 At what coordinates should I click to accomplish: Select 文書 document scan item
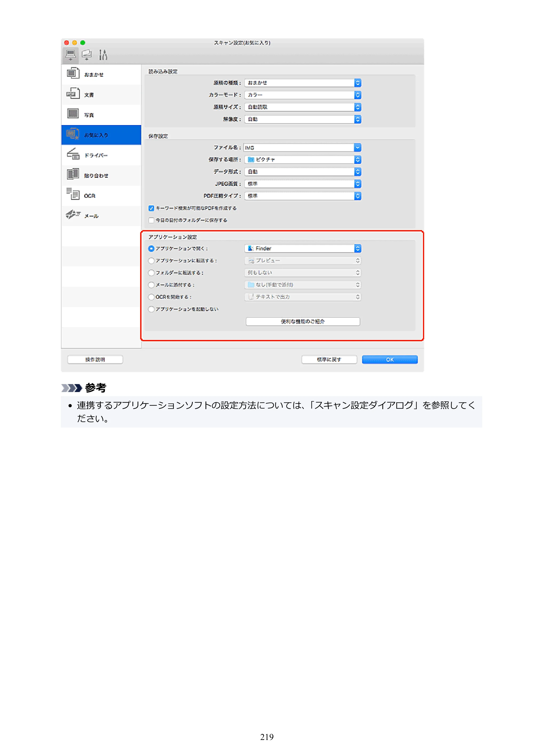(101, 95)
